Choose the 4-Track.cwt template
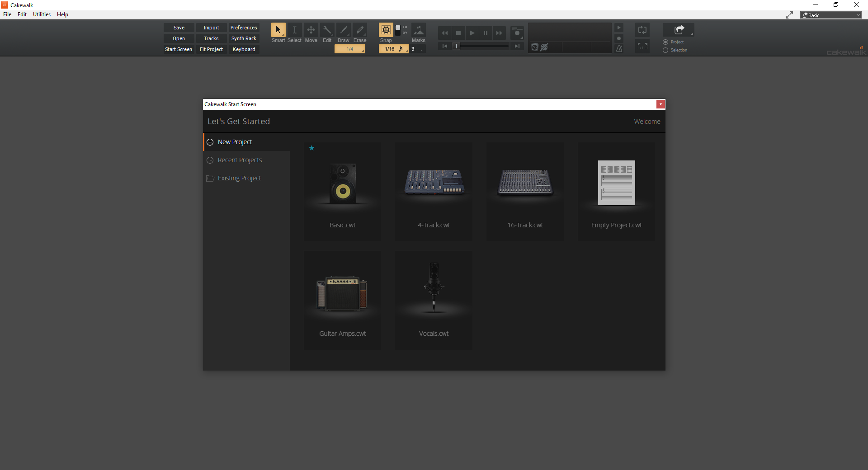 [x=434, y=192]
